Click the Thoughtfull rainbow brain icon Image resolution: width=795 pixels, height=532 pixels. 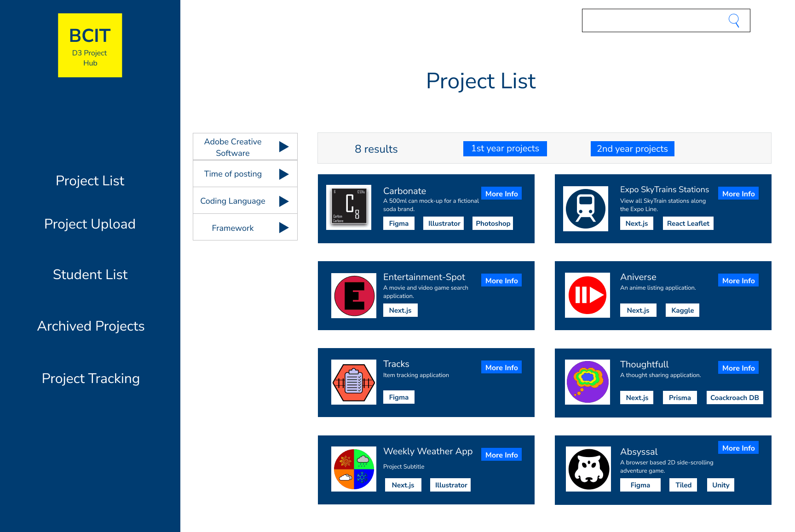pyautogui.click(x=587, y=382)
